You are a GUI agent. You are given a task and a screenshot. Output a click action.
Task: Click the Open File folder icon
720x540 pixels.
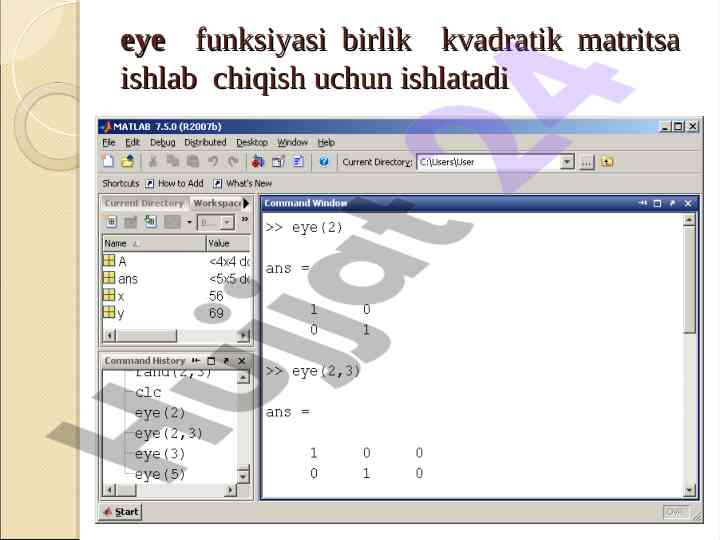click(x=128, y=162)
